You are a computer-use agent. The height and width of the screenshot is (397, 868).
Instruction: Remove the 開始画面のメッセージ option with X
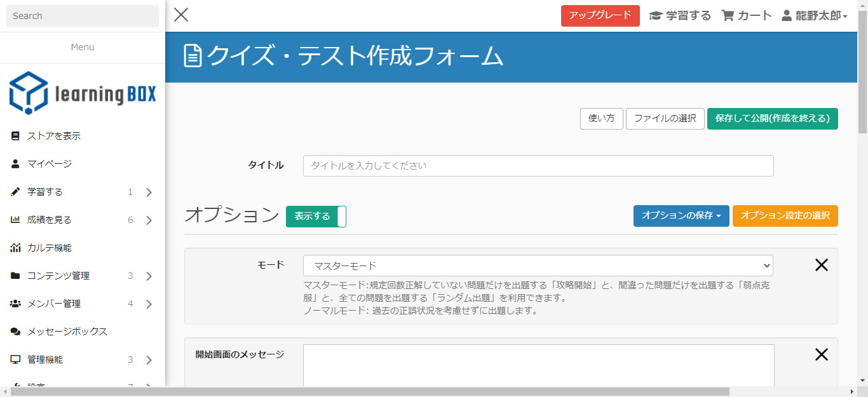[821, 355]
